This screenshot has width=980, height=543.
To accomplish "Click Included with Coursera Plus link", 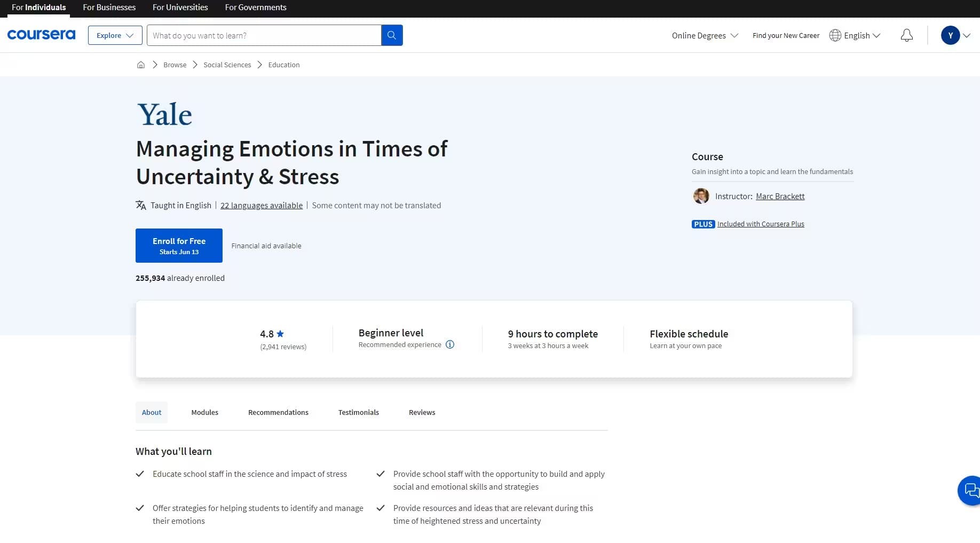I will click(761, 224).
